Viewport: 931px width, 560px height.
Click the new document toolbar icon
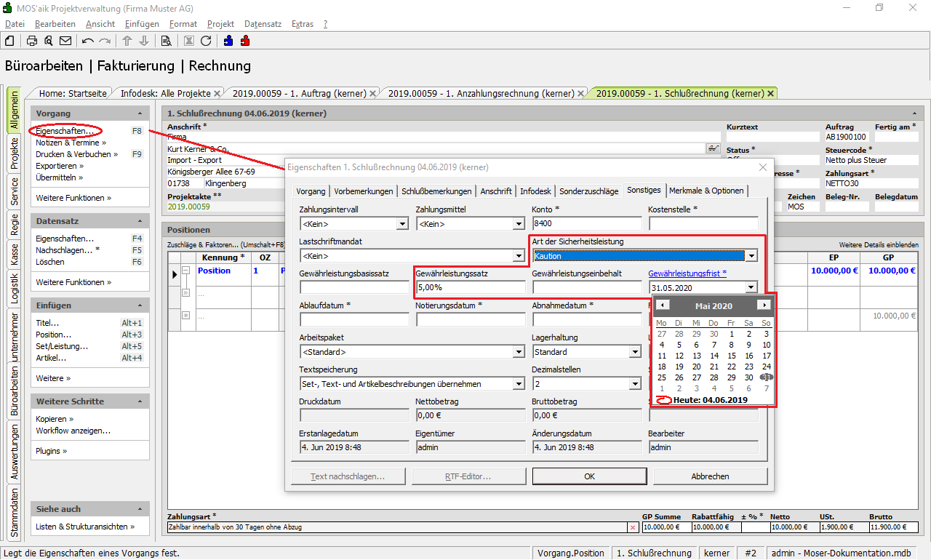pos(10,41)
